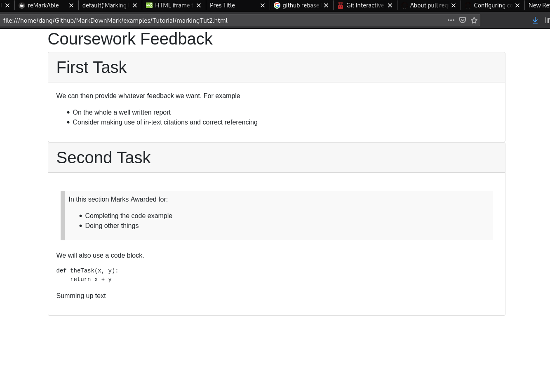Click the Git Interactive tab's favicon
Image resolution: width=550 pixels, height=392 pixels.
[341, 5]
